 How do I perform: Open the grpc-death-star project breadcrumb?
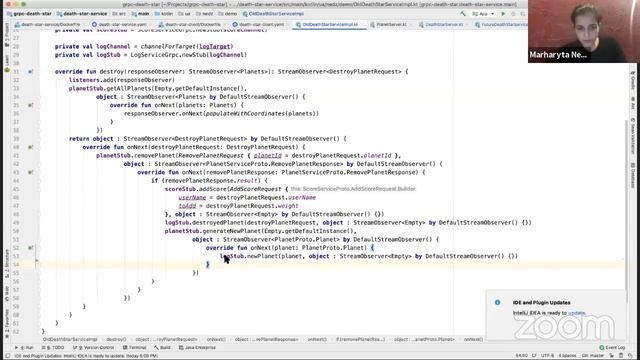29,14
